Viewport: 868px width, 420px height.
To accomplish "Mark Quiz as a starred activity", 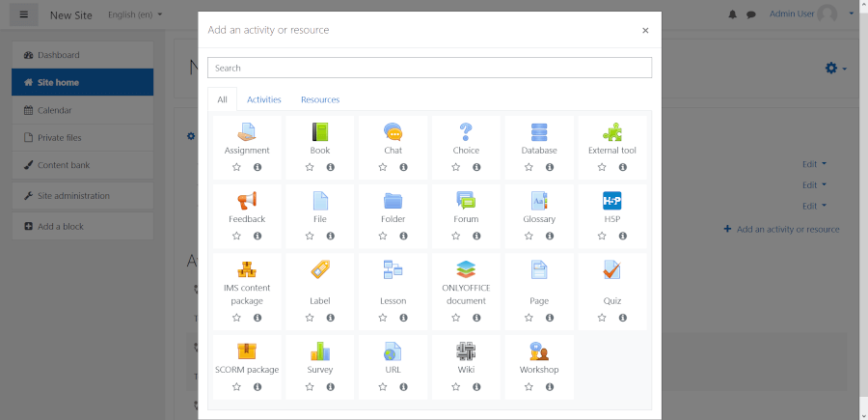I will 602,318.
